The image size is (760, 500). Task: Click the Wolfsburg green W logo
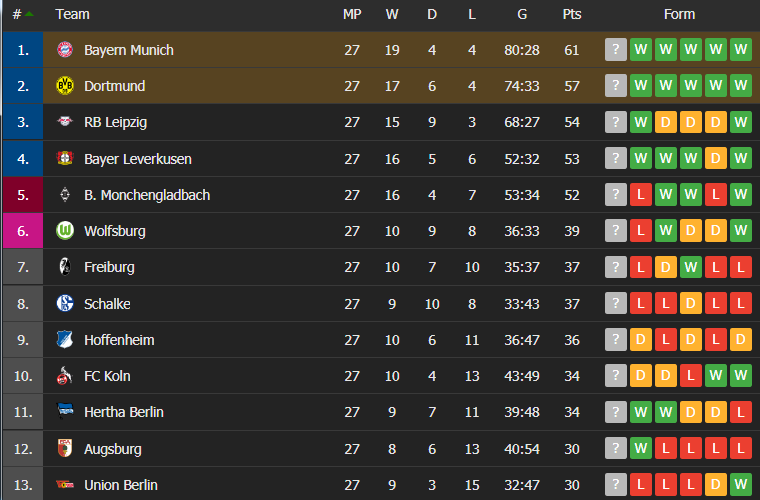tap(65, 231)
